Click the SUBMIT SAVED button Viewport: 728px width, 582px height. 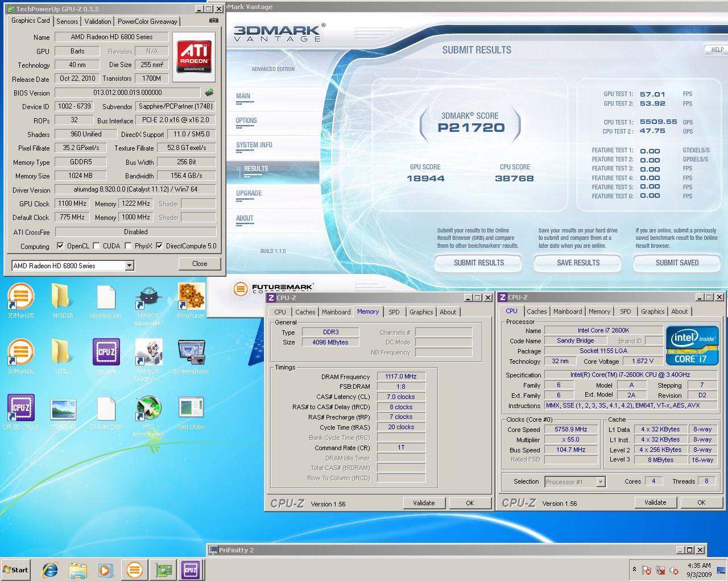point(677,263)
